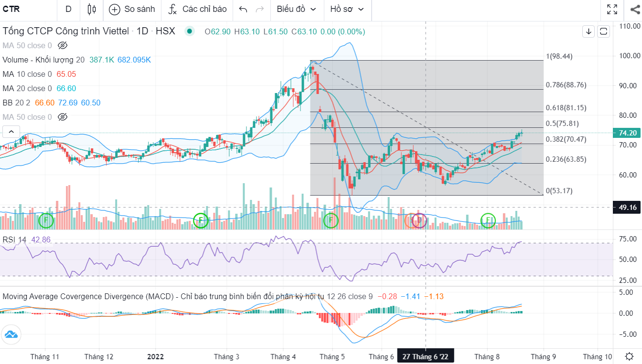The image size is (642, 364).
Task: Enter fullscreen mode using the expand arrows
Action: tap(612, 9)
